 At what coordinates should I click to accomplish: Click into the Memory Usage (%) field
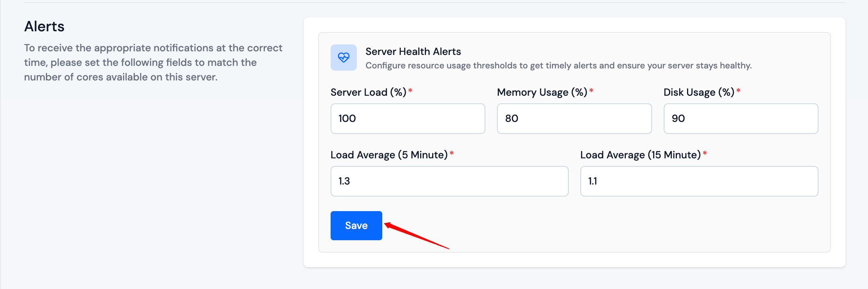[574, 119]
